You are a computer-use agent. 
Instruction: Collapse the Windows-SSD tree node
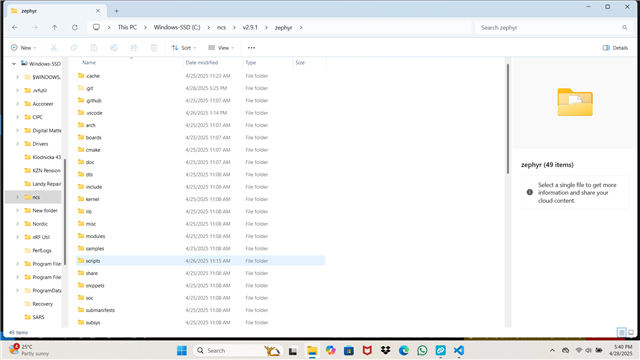13,64
